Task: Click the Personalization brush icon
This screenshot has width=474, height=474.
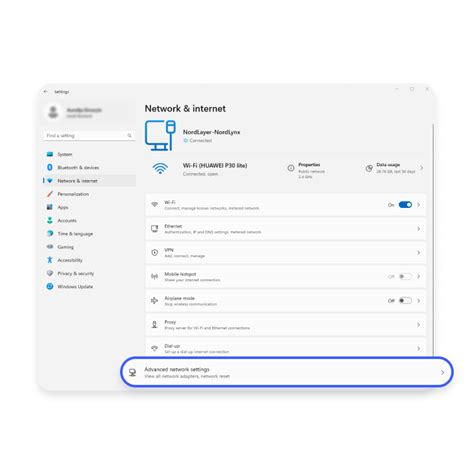Action: pos(50,194)
